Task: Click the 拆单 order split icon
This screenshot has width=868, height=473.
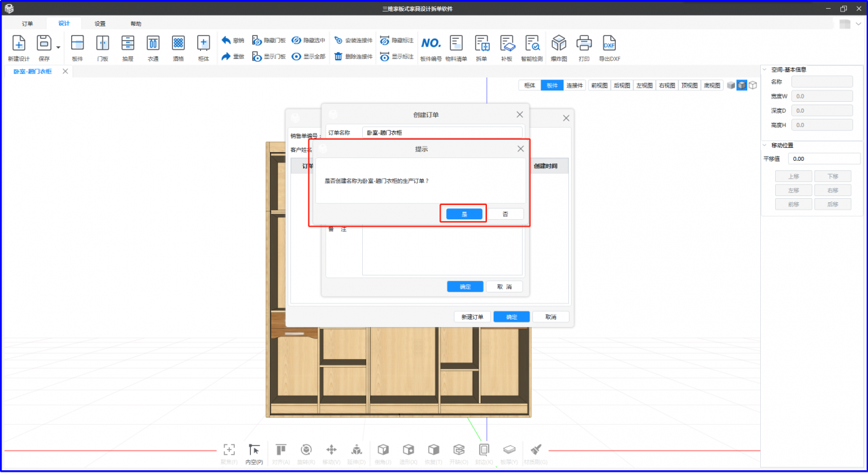Action: click(481, 44)
